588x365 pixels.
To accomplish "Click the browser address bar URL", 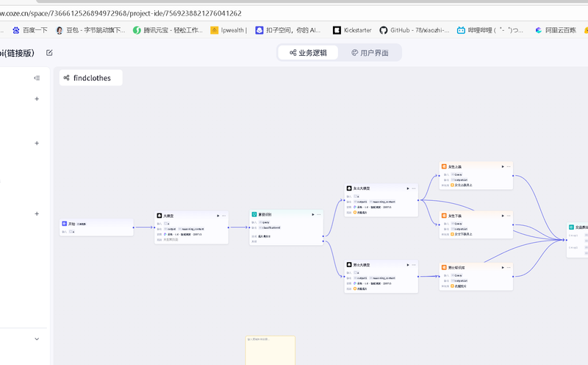I will click(121, 13).
